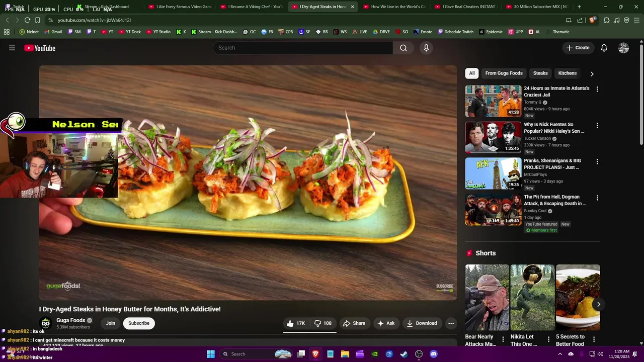Click the YouTube logo to go home
Viewport: 644px width, 362px height.
pos(40,48)
